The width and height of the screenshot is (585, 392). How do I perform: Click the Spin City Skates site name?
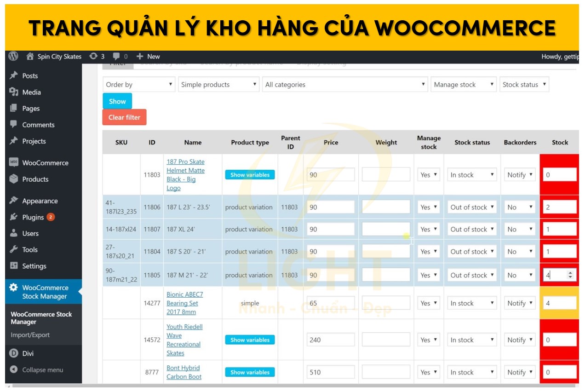click(59, 57)
